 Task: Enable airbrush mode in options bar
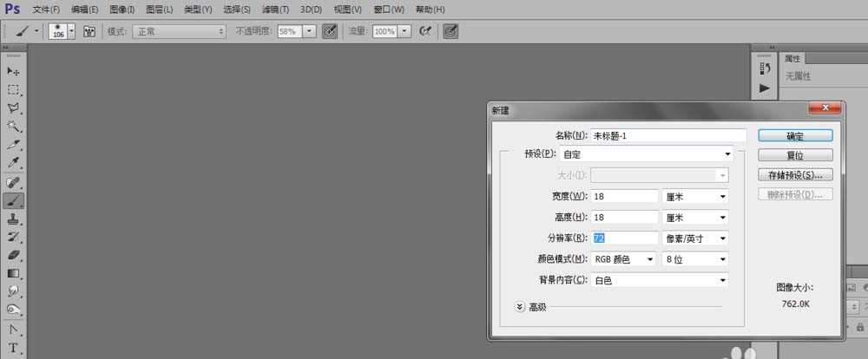tap(425, 31)
